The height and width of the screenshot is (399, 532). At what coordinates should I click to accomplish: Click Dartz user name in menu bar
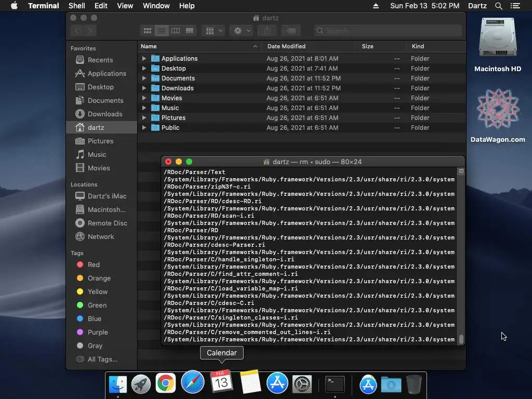point(477,6)
